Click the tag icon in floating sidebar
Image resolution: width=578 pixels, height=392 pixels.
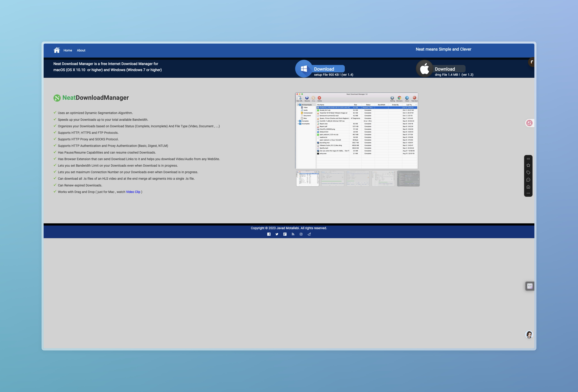click(528, 172)
